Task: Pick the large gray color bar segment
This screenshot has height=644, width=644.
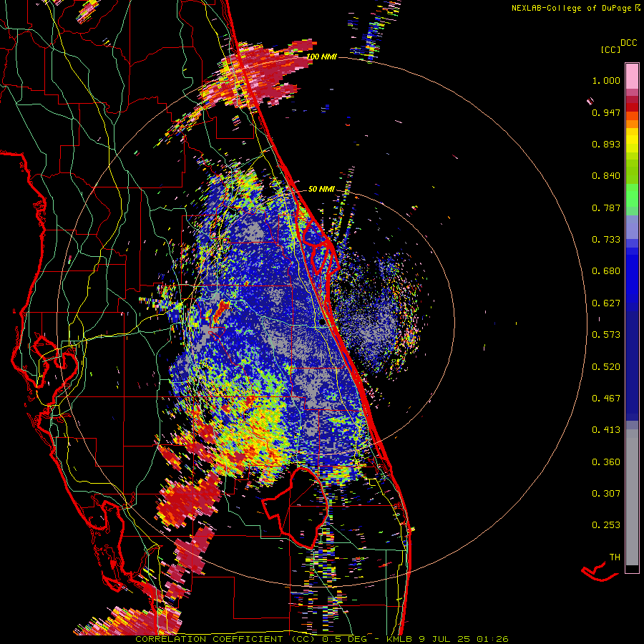Action: 632,497
